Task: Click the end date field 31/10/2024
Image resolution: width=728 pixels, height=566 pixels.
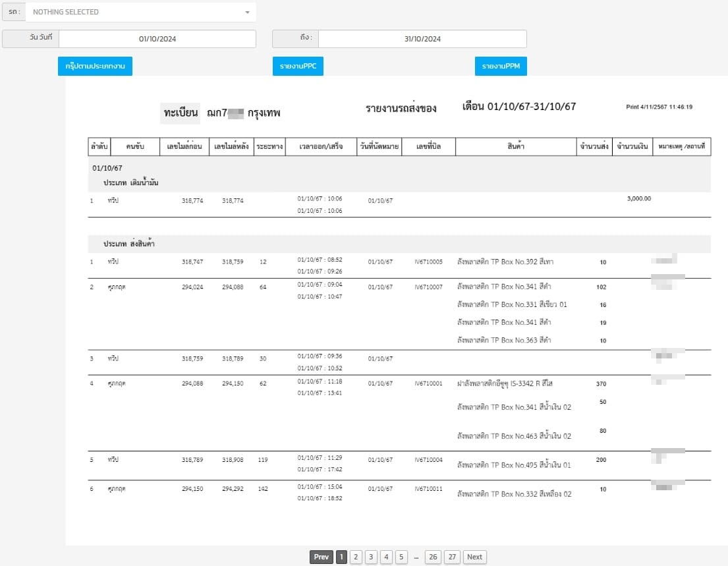Action: click(422, 39)
